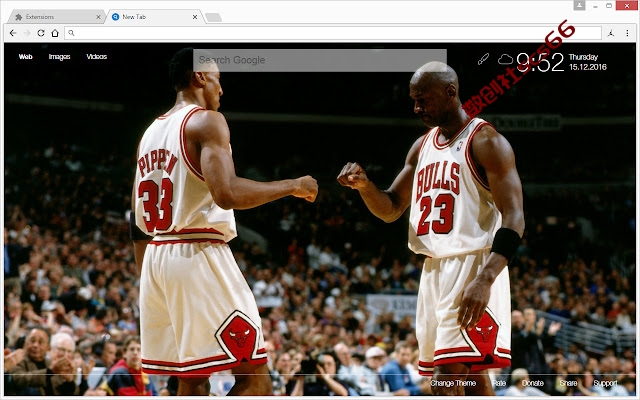Click the Donate link
Image resolution: width=640 pixels, height=400 pixels.
pyautogui.click(x=533, y=383)
